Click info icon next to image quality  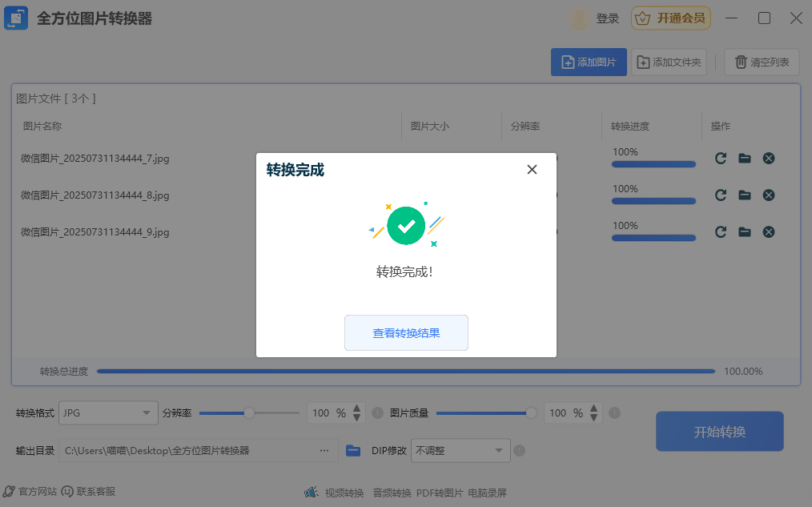[x=615, y=413]
